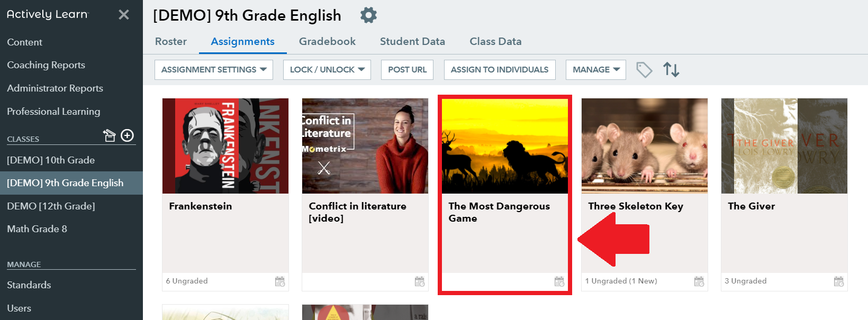Open the Three Skeleton Key rats thumbnail
This screenshot has width=868, height=320.
(645, 146)
